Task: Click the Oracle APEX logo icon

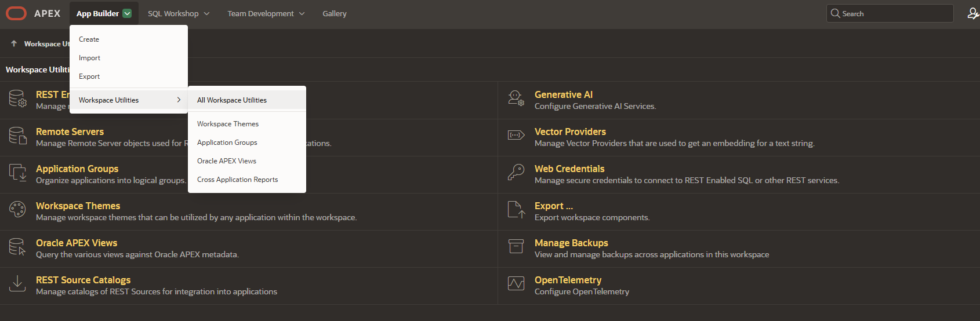Action: (16, 13)
